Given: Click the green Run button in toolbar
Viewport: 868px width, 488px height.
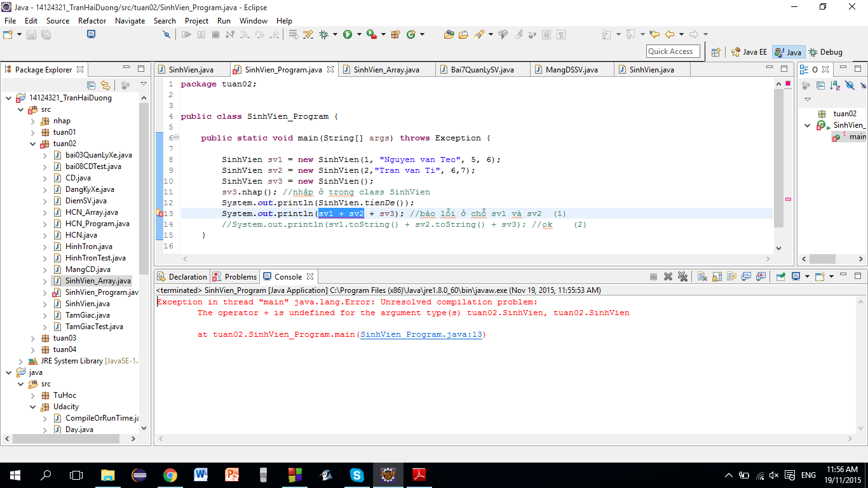Looking at the screenshot, I should 348,34.
